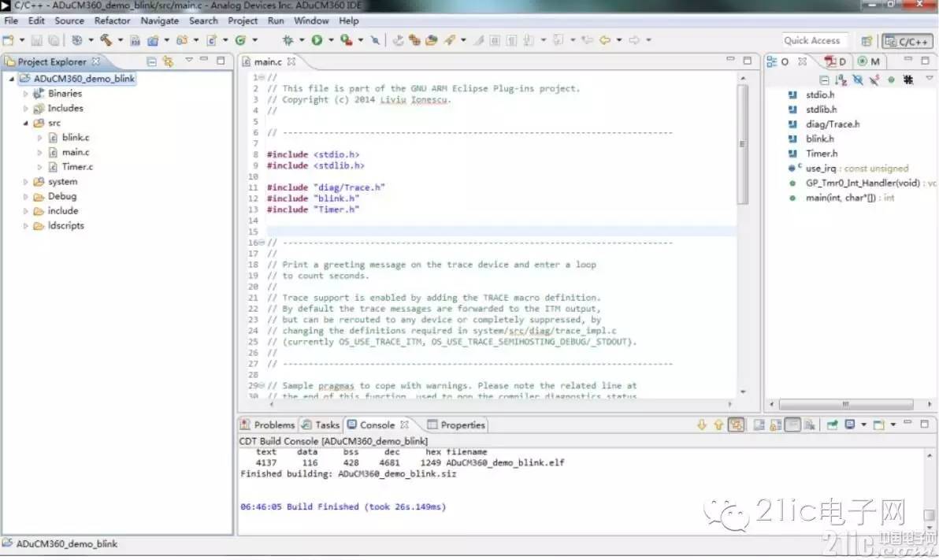Switch to the Properties tab
The image size is (939, 560).
(456, 425)
